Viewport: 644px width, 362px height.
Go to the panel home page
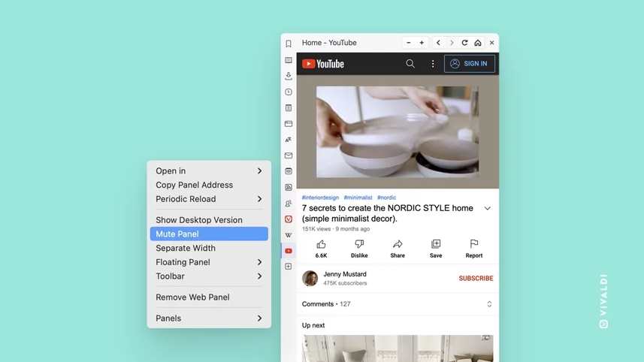click(x=478, y=43)
